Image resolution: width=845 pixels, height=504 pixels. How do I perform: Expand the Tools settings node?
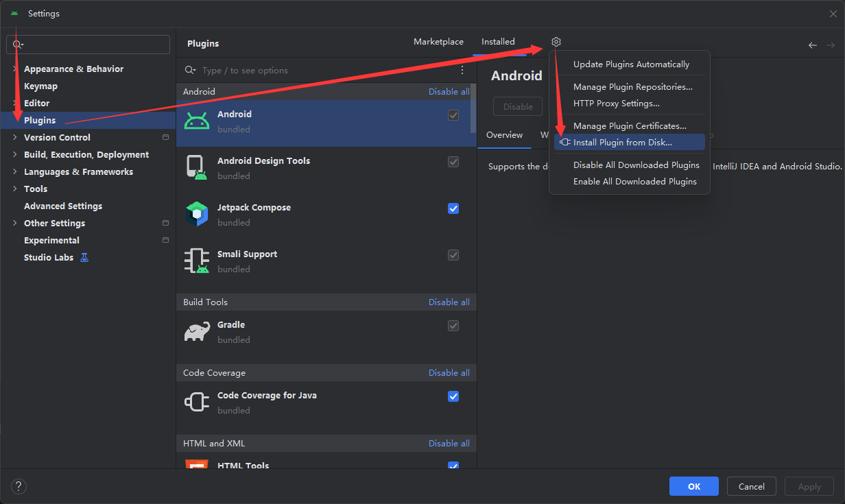pos(15,189)
